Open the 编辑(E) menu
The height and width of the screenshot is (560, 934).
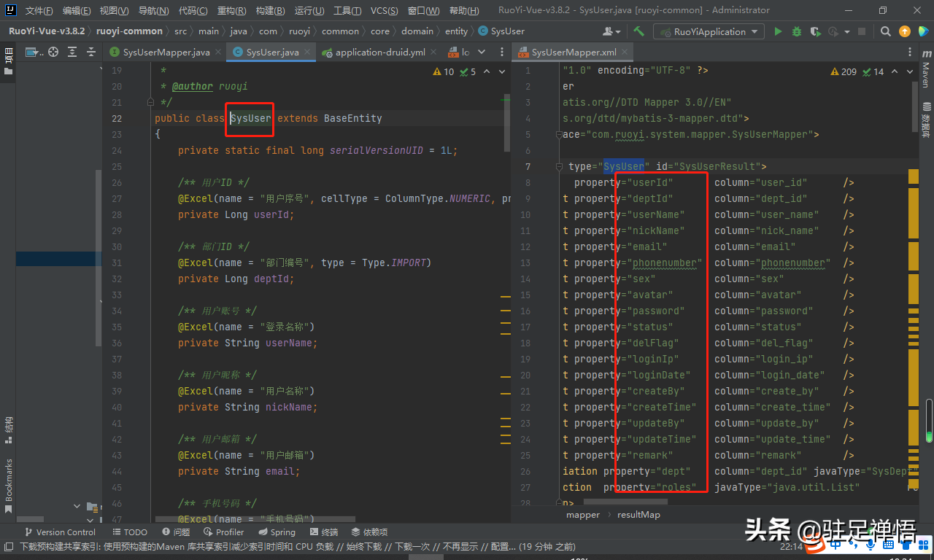point(77,10)
